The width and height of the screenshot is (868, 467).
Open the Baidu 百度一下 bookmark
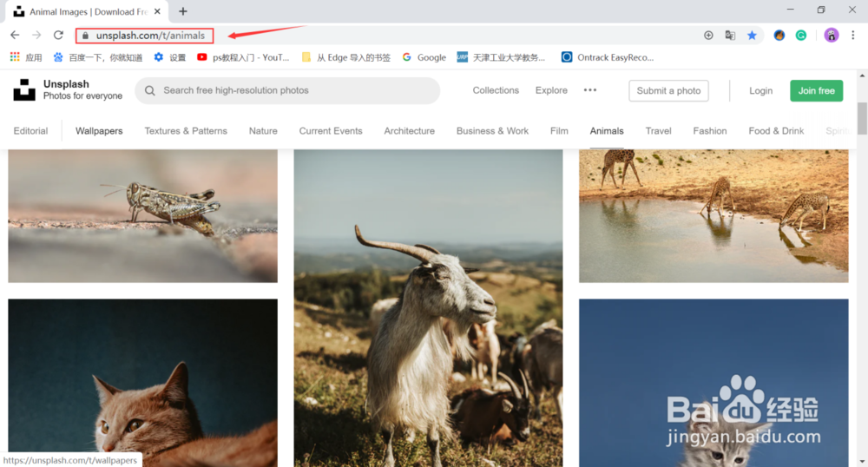(98, 57)
